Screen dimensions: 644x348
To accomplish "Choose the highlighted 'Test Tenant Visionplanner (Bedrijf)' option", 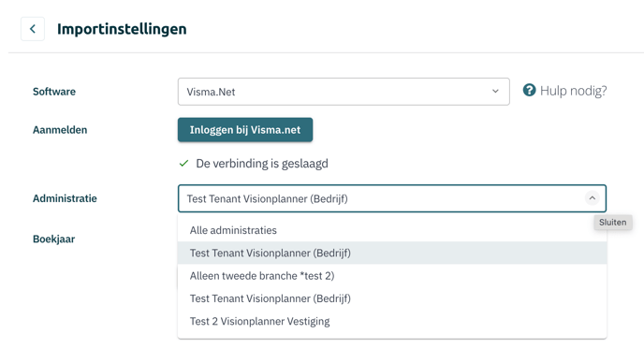I will 392,253.
